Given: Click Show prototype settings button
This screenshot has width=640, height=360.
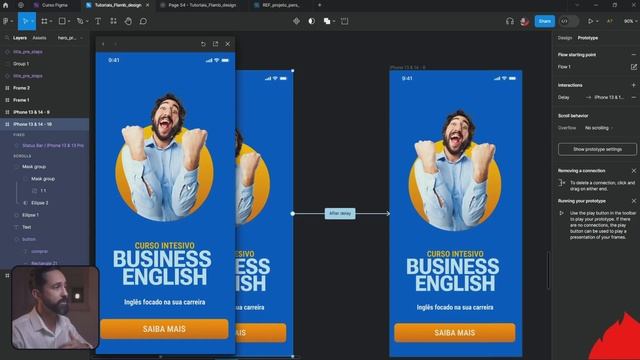Looking at the screenshot, I should point(597,149).
